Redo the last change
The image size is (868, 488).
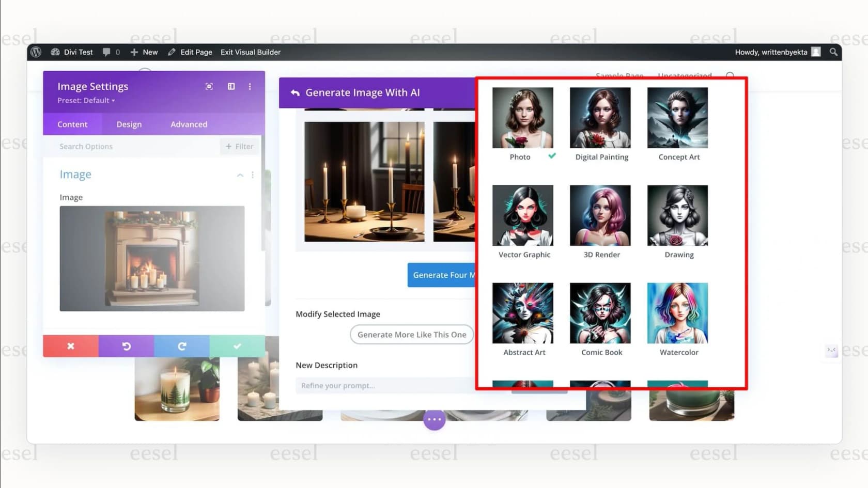point(182,346)
